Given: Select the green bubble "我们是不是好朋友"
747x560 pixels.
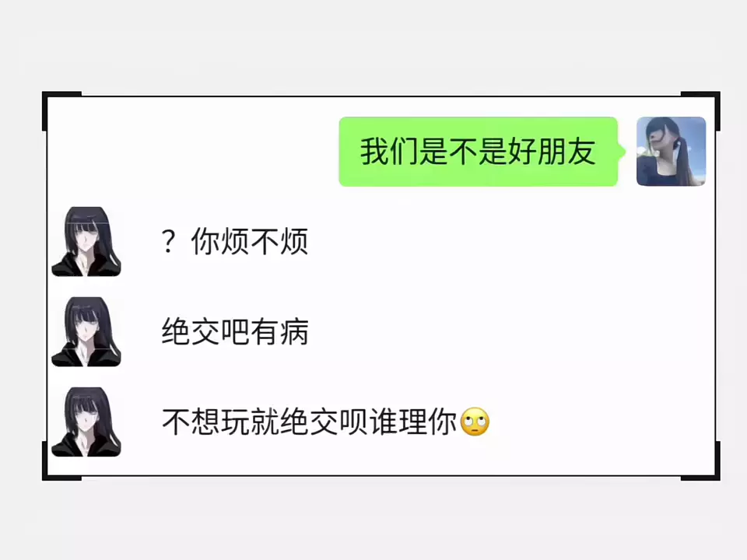Looking at the screenshot, I should click(x=479, y=152).
